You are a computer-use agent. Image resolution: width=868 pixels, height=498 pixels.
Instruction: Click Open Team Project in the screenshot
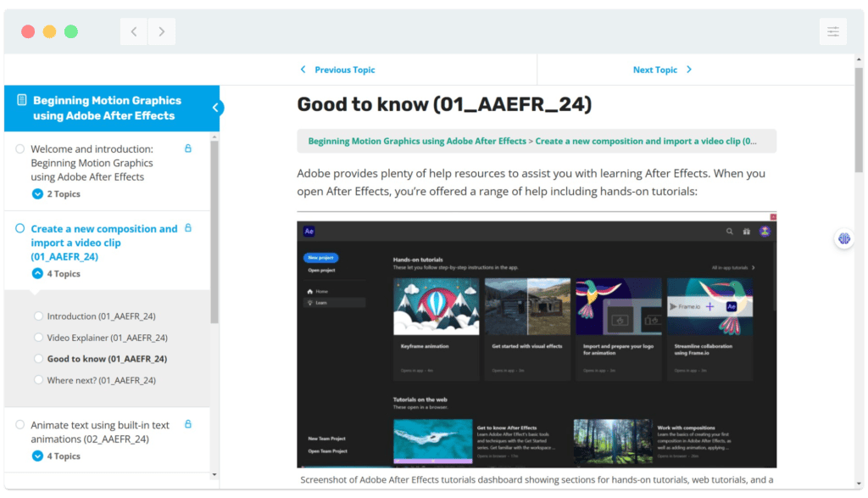coord(327,450)
